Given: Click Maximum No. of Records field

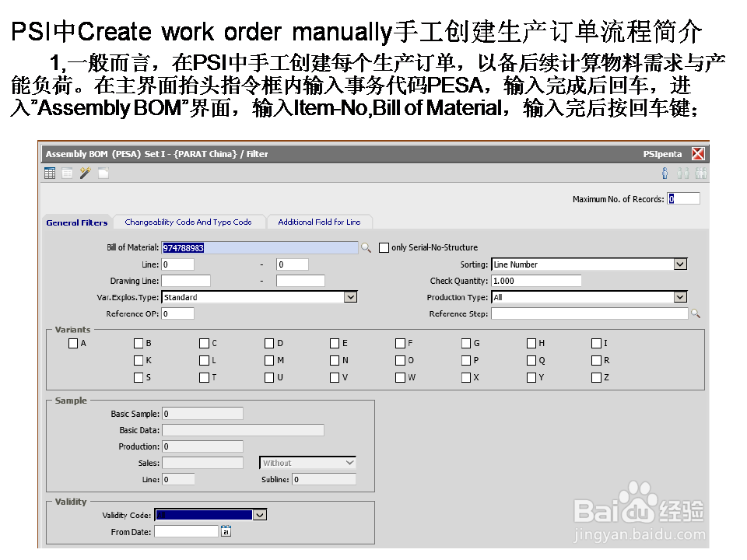Looking at the screenshot, I should tap(684, 198).
